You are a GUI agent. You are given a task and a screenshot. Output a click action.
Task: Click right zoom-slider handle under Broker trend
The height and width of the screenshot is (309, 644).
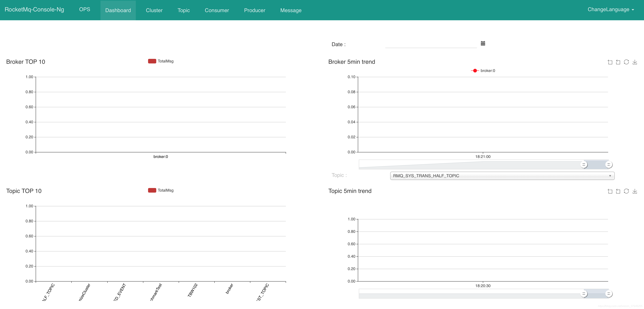(608, 165)
